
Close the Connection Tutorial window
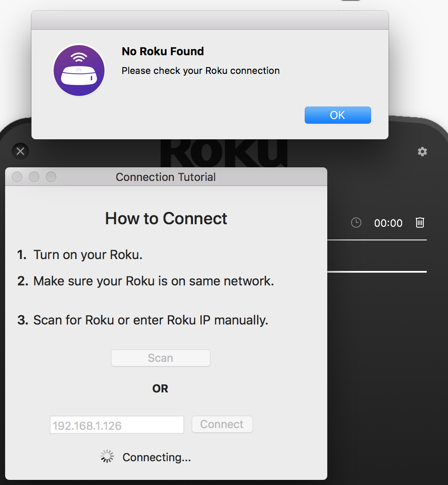pos(17,177)
